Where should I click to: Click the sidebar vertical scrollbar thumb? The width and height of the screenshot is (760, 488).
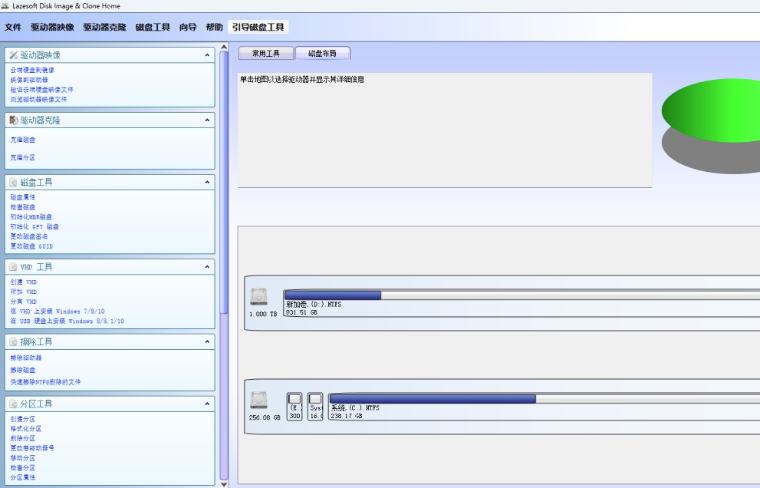click(x=224, y=182)
